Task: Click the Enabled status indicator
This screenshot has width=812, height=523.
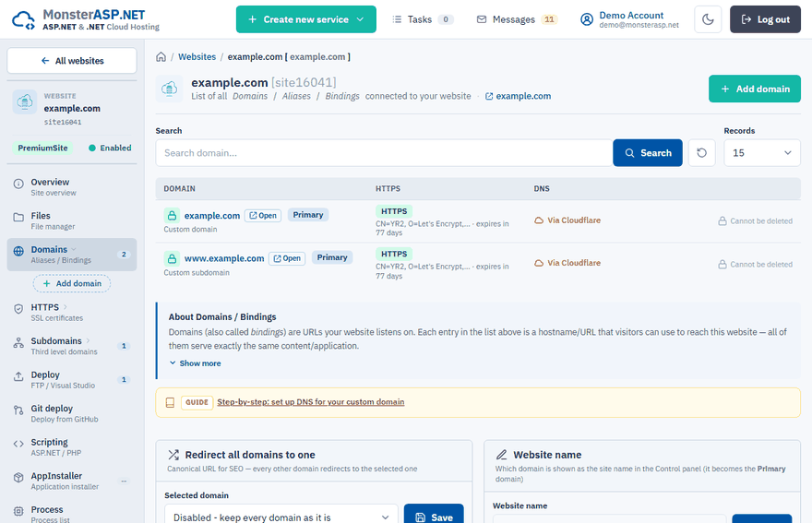Action: point(110,149)
